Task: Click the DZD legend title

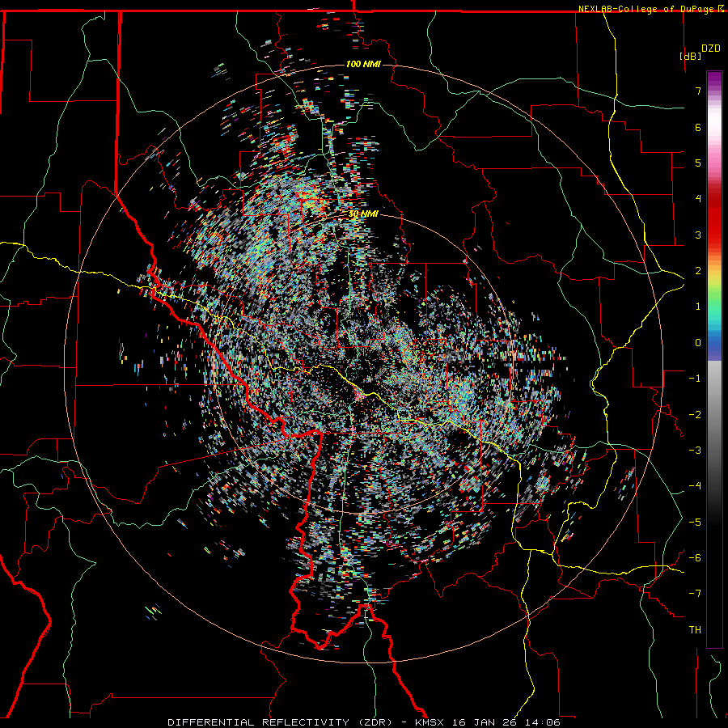Action: tap(711, 49)
